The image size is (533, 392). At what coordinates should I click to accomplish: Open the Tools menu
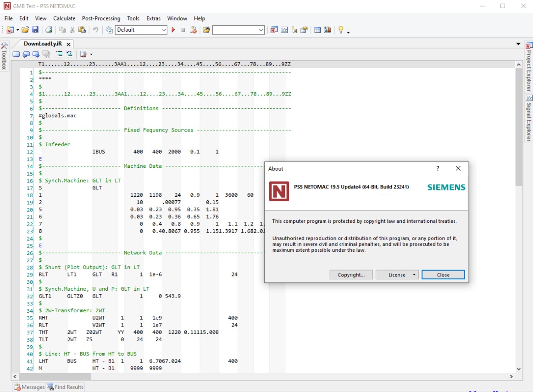[133, 18]
